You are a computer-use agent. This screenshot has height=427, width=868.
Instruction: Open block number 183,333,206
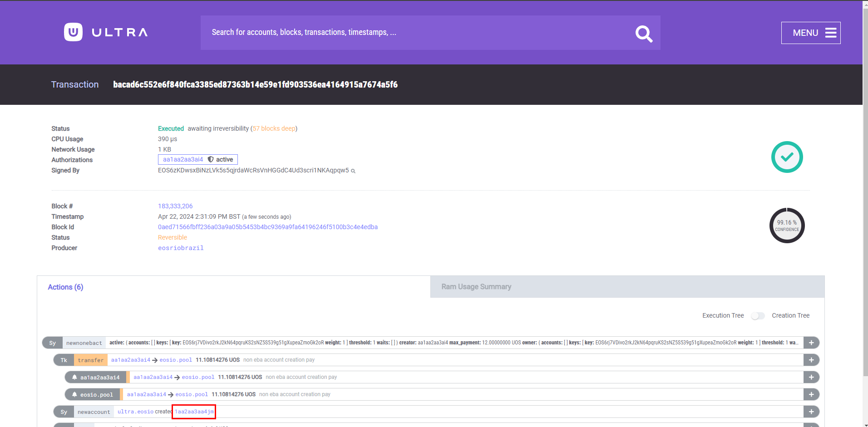click(x=175, y=206)
